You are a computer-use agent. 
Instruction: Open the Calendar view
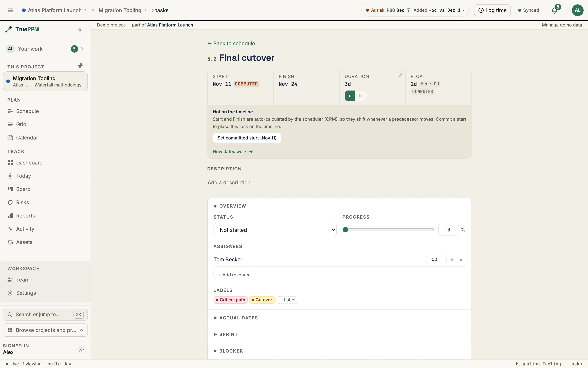coord(45,138)
